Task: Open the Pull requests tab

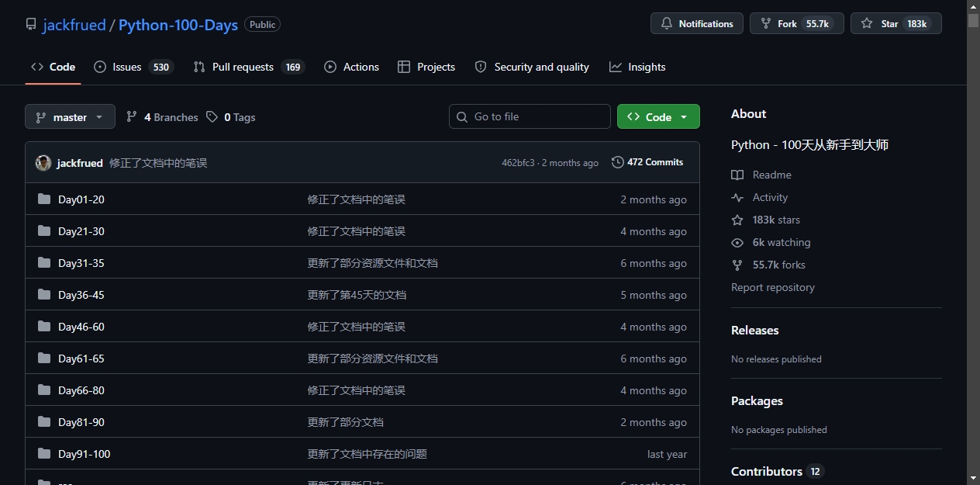Action: tap(249, 67)
